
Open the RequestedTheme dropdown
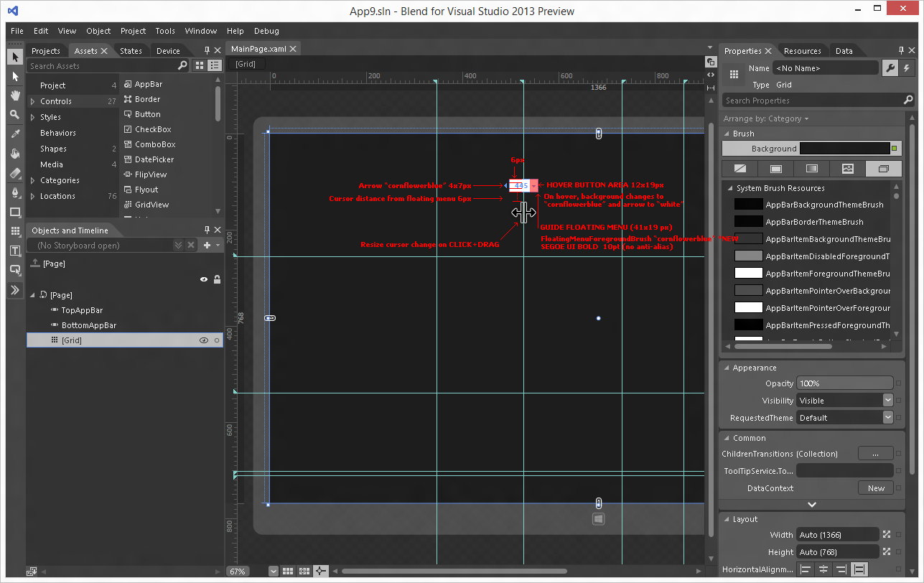click(x=888, y=417)
